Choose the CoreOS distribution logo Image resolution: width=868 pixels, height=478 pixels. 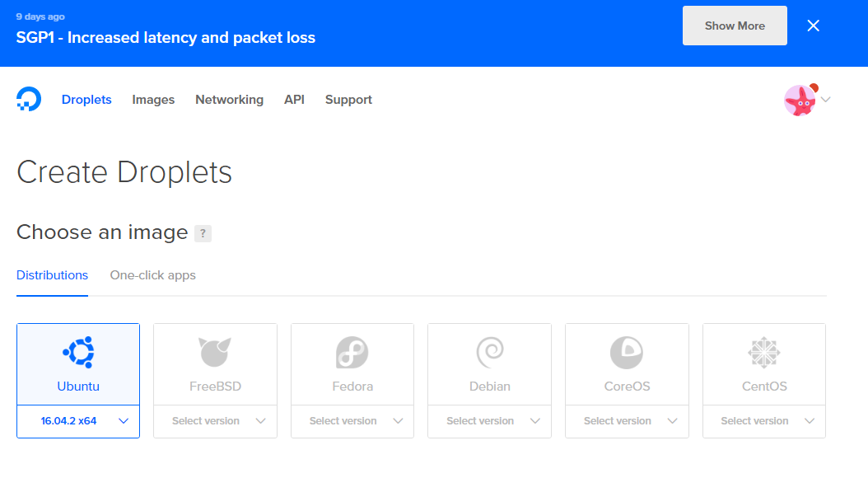coord(627,353)
